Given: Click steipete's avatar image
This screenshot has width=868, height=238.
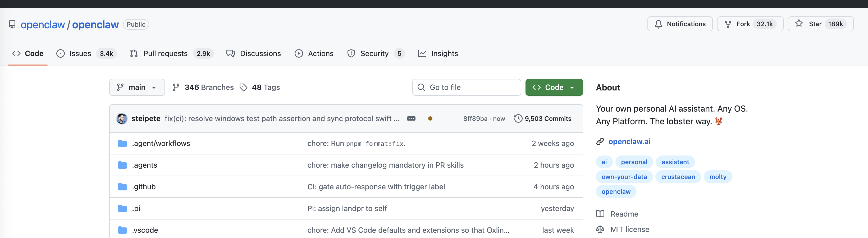Looking at the screenshot, I should tap(122, 119).
